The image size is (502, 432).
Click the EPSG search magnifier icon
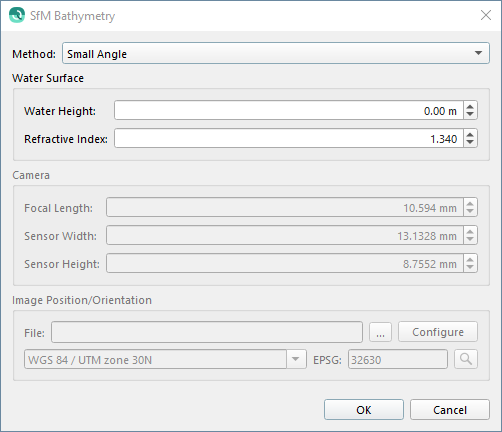click(466, 359)
